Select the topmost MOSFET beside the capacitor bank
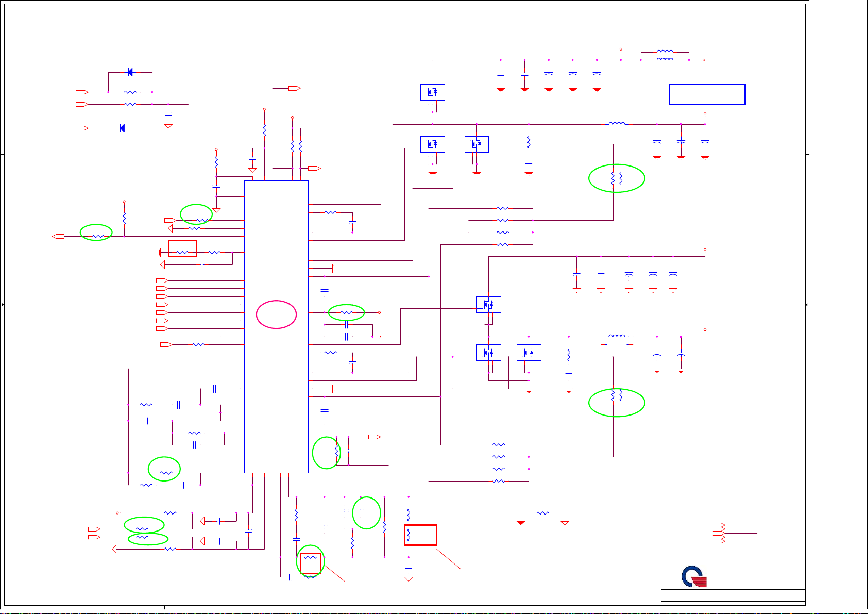The height and width of the screenshot is (614, 868). tap(432, 92)
